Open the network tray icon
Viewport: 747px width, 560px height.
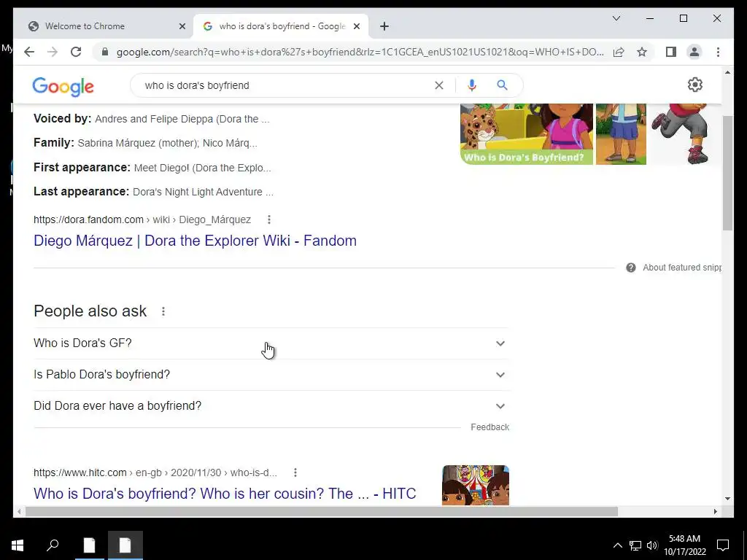point(635,545)
